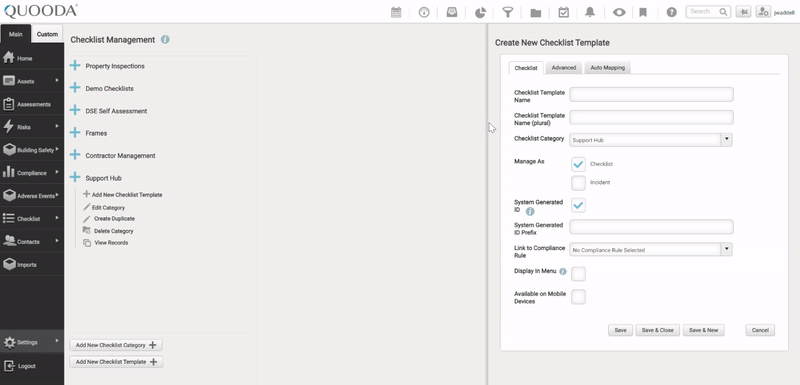Toggle the System Generated ID checkbox
Viewport: 800px width, 385px height.
tap(578, 206)
